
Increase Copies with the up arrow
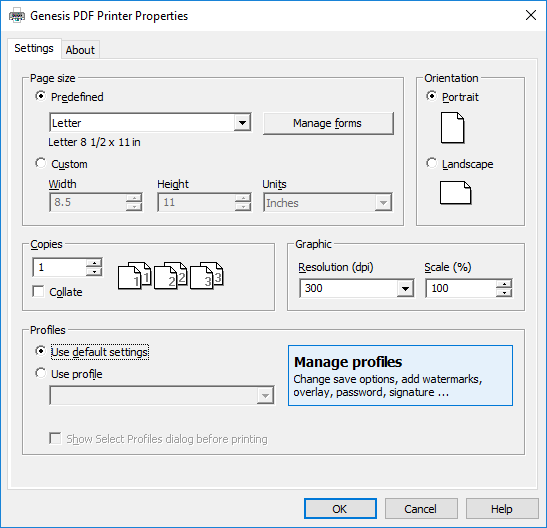pyautogui.click(x=94, y=263)
